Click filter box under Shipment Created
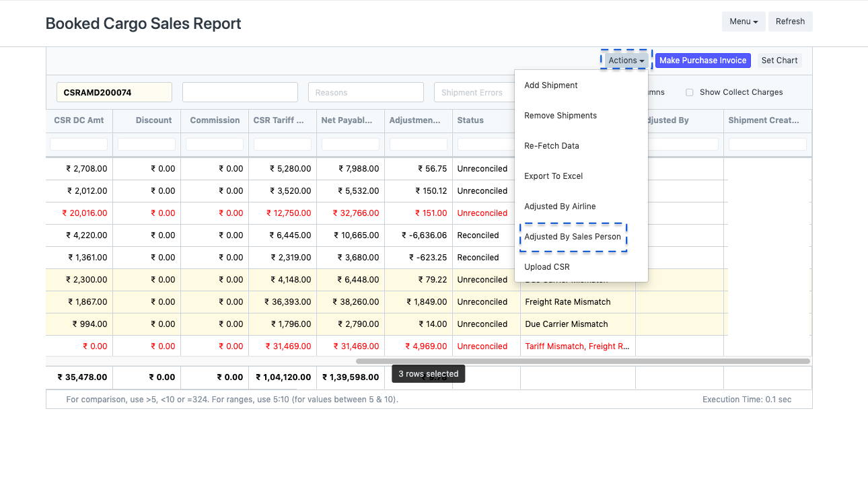The width and height of the screenshot is (868, 483). tap(768, 145)
